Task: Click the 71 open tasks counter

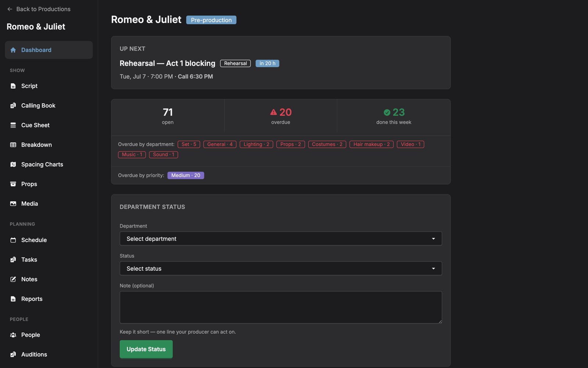Action: click(x=168, y=116)
